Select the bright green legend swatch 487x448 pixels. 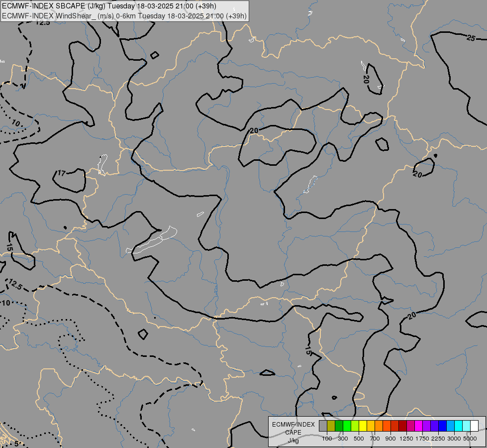click(x=347, y=426)
